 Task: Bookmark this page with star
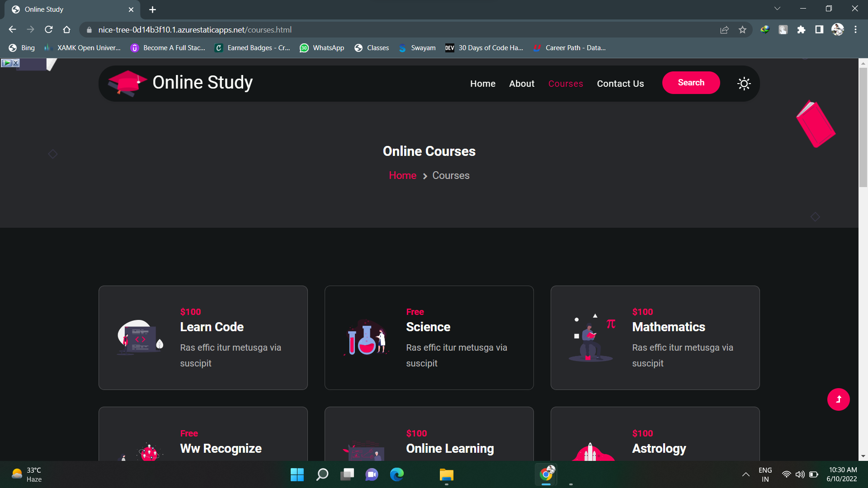(742, 30)
